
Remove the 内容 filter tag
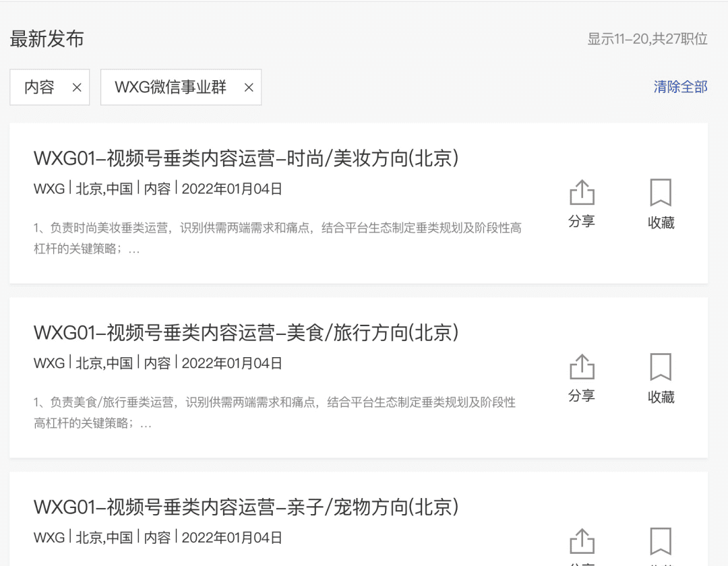77,87
